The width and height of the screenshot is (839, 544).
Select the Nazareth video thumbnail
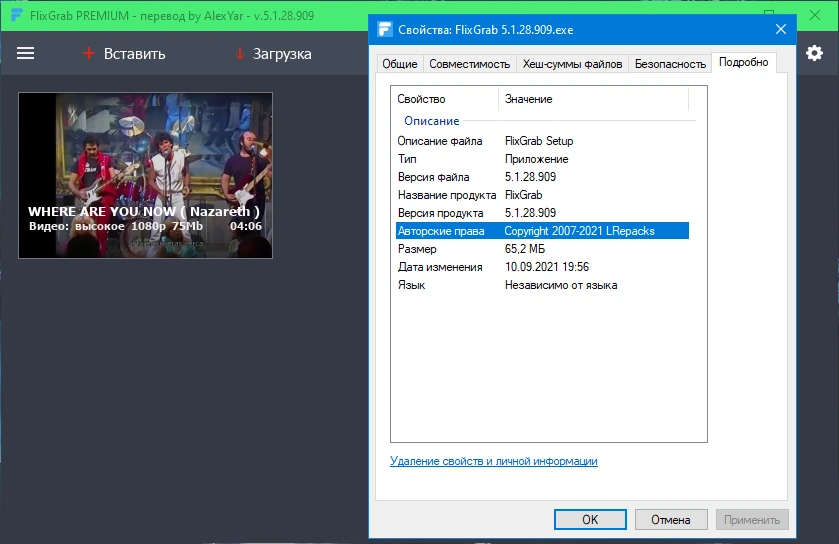tap(146, 175)
